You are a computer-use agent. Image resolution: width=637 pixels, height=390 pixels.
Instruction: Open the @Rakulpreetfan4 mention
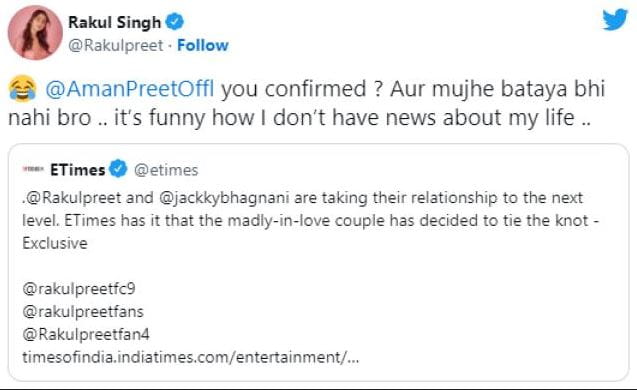(86, 334)
